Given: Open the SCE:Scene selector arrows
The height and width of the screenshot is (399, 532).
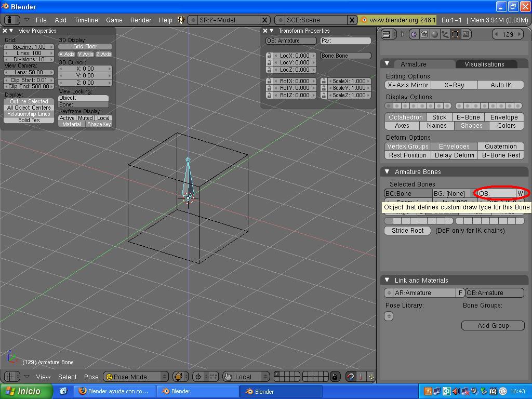Looking at the screenshot, I should pos(280,20).
